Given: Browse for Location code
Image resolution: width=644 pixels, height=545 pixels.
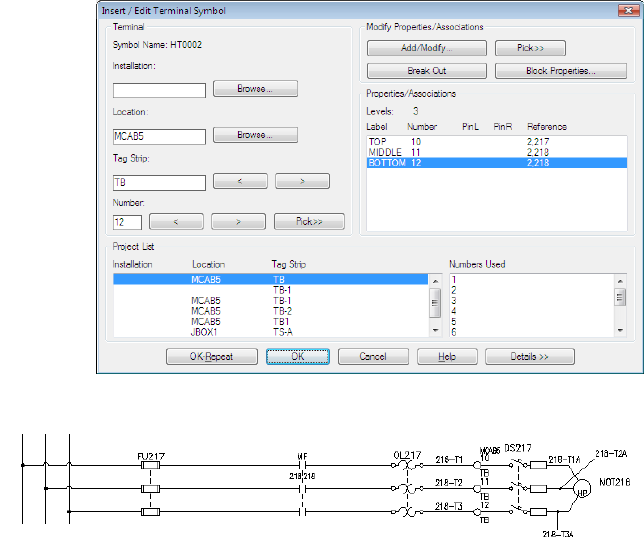Looking at the screenshot, I should click(255, 135).
